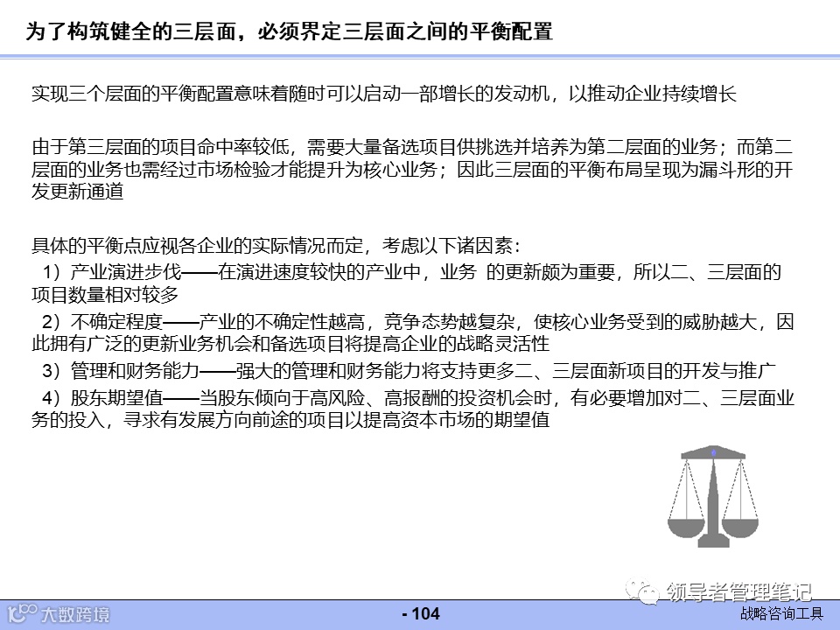Click the slide title about 三层面之间的平衡配置

290,31
